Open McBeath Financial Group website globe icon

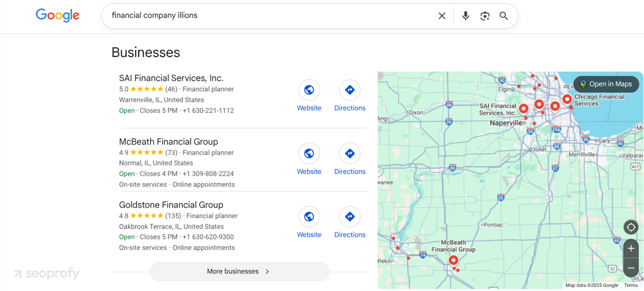pos(309,153)
